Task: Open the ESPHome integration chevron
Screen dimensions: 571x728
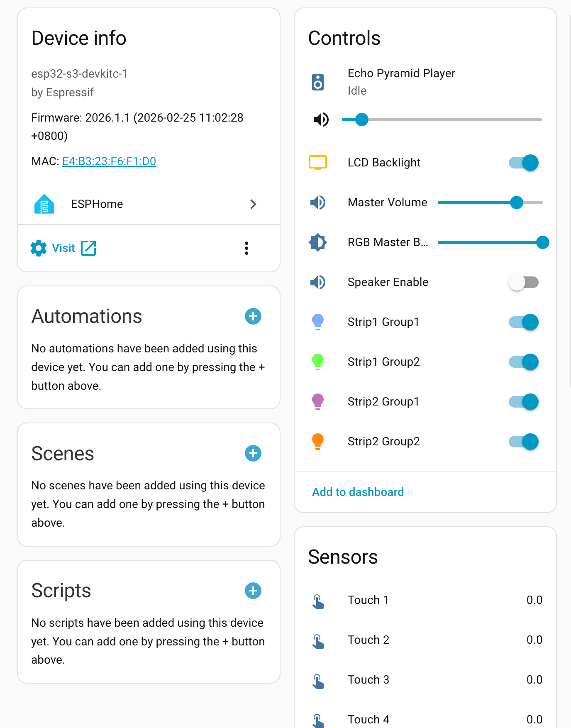Action: [x=253, y=204]
